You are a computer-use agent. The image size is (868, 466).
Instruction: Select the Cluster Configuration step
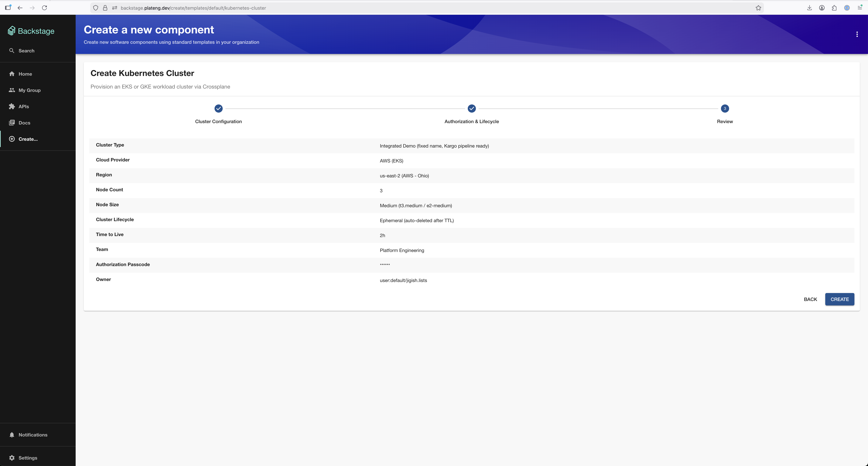tap(218, 109)
